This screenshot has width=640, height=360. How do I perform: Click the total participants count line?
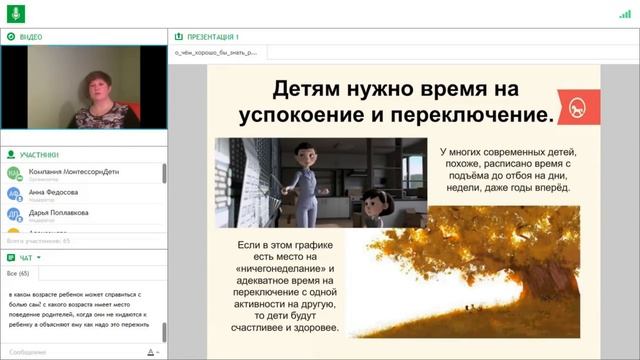pos(38,241)
